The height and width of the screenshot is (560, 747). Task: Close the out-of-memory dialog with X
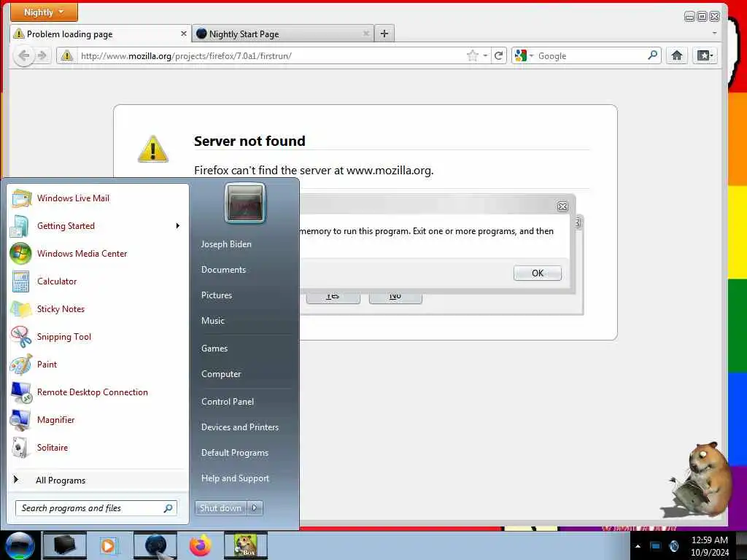[562, 206]
